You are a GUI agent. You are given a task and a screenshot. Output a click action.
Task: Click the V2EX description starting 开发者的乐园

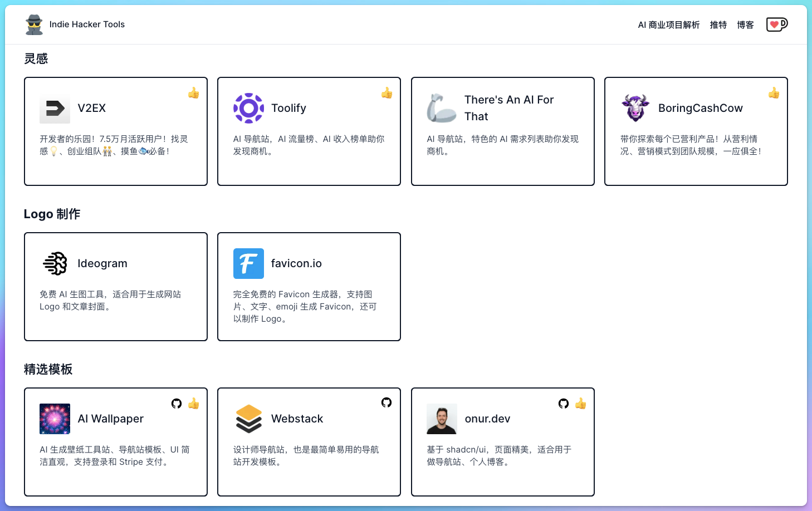114,145
